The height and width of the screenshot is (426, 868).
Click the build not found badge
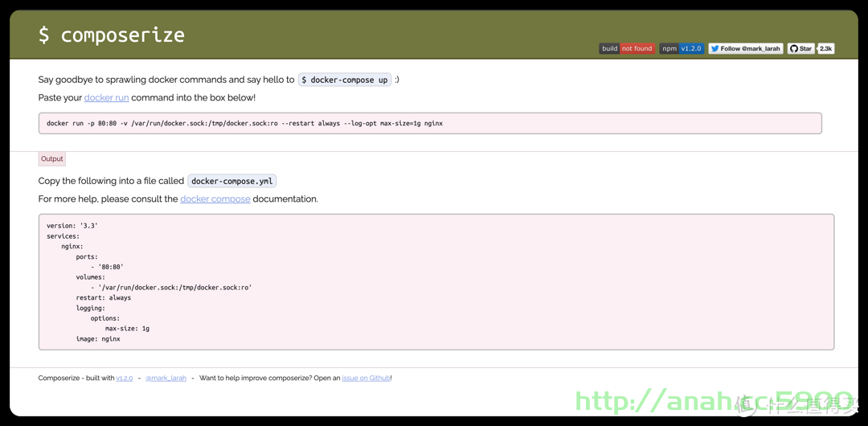tap(627, 49)
